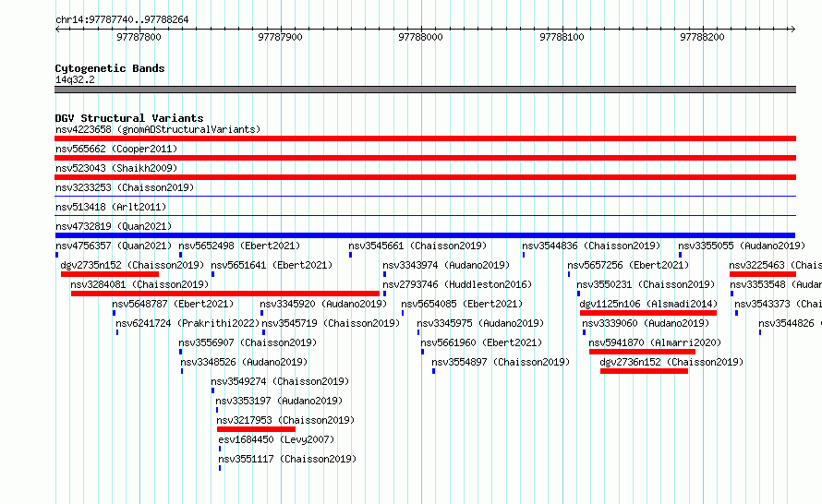Click the Cytogenetic Bands track heading
This screenshot has width=822, height=504.
110,68
